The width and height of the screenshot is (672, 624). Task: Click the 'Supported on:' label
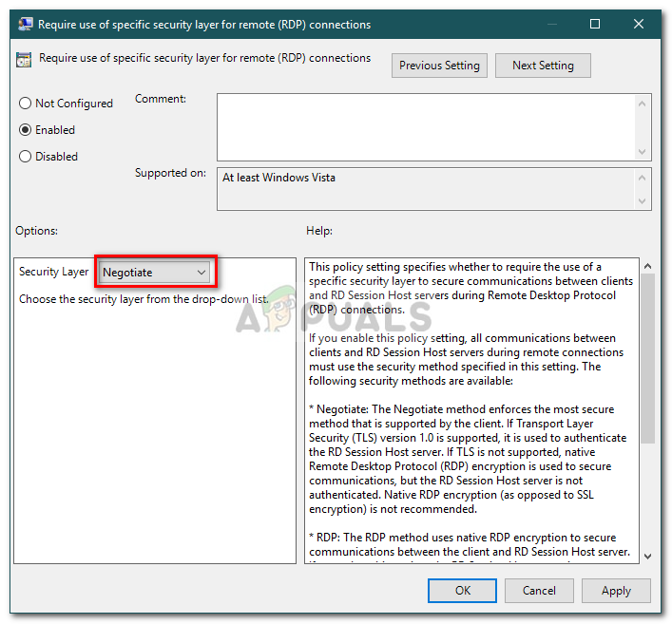click(170, 173)
